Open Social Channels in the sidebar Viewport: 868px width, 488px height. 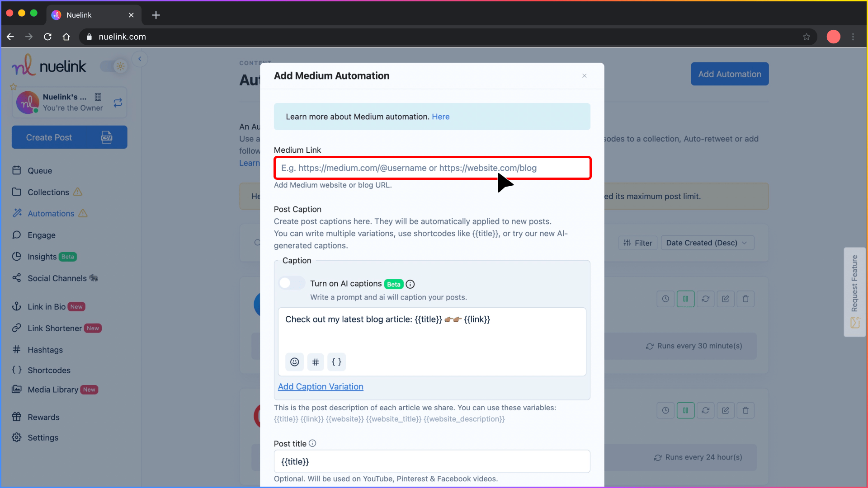click(57, 278)
